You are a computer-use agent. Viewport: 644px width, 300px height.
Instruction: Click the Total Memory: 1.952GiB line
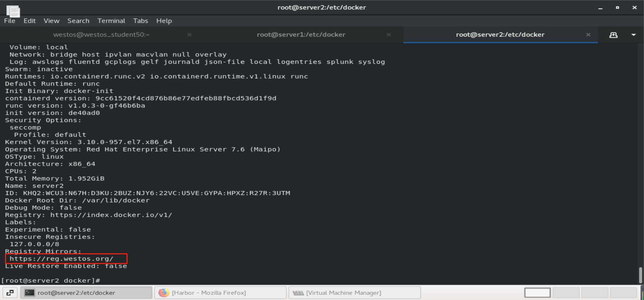click(x=55, y=179)
